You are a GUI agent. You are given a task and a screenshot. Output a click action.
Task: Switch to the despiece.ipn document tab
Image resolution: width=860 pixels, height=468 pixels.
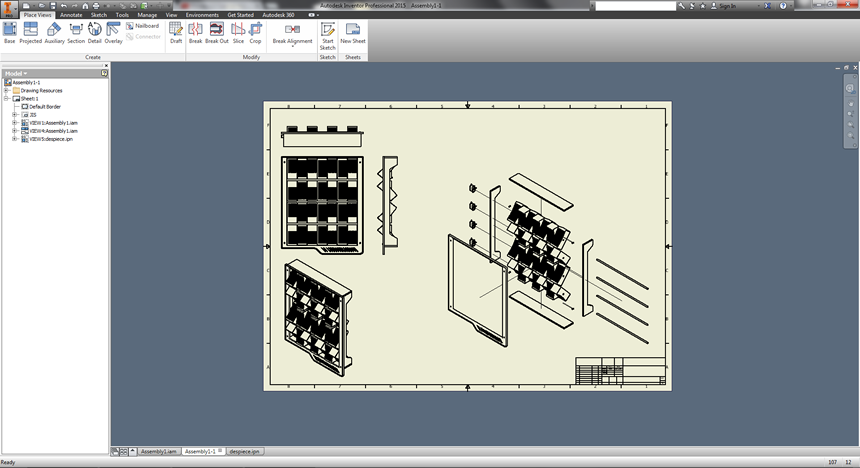[244, 452]
